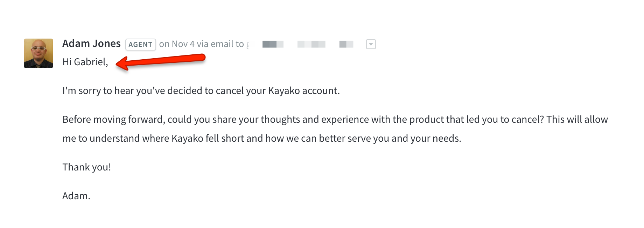This screenshot has width=644, height=228.
Task: Click the 'on Nov 4' timestamp
Action: click(x=177, y=44)
